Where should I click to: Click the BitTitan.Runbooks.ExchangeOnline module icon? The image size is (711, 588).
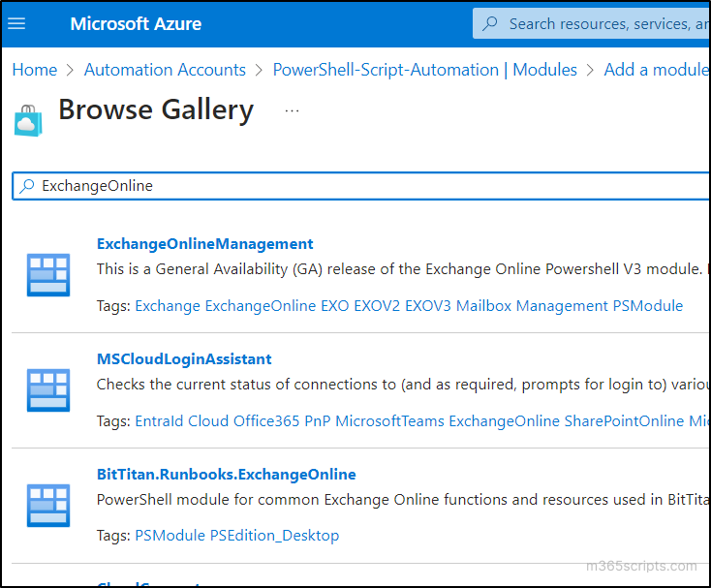(x=47, y=506)
